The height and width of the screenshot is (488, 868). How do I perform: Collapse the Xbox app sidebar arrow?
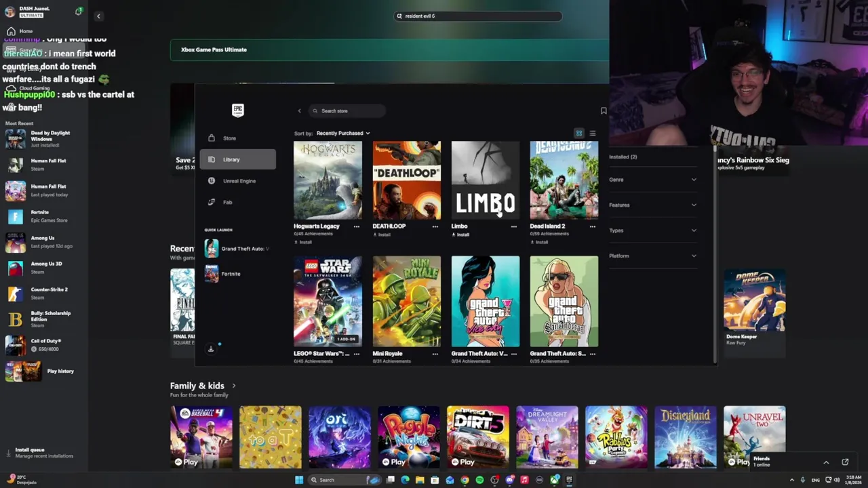(98, 16)
